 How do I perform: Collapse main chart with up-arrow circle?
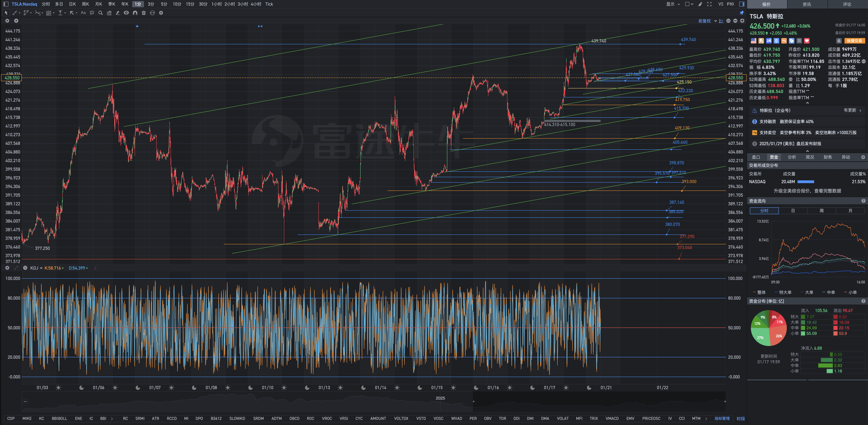pos(16,21)
